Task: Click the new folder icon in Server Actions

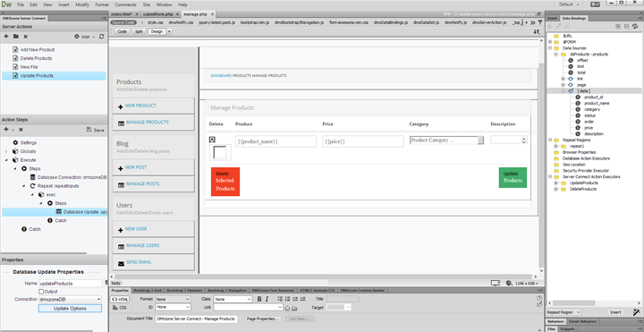Action: click(x=15, y=37)
